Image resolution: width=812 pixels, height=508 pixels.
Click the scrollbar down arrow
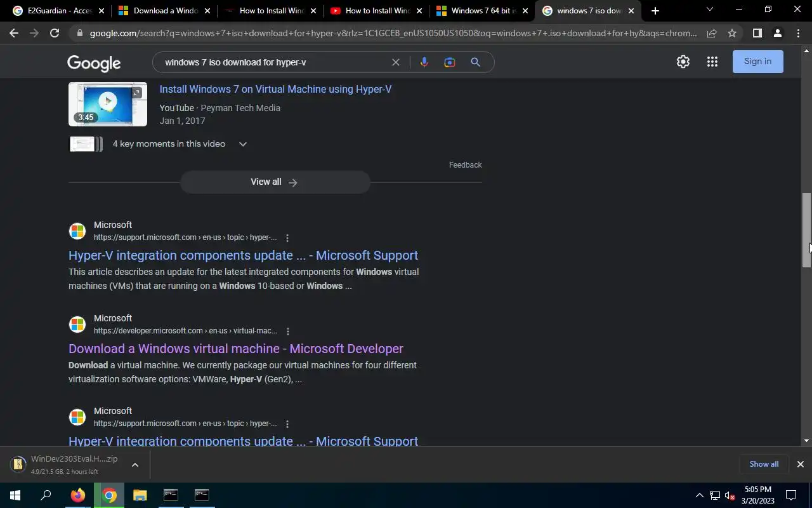(806, 441)
